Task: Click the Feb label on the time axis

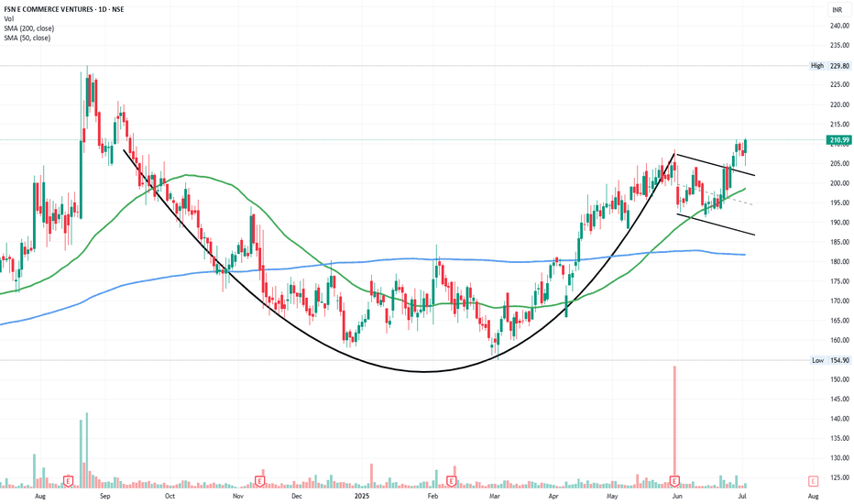Action: [x=433, y=497]
